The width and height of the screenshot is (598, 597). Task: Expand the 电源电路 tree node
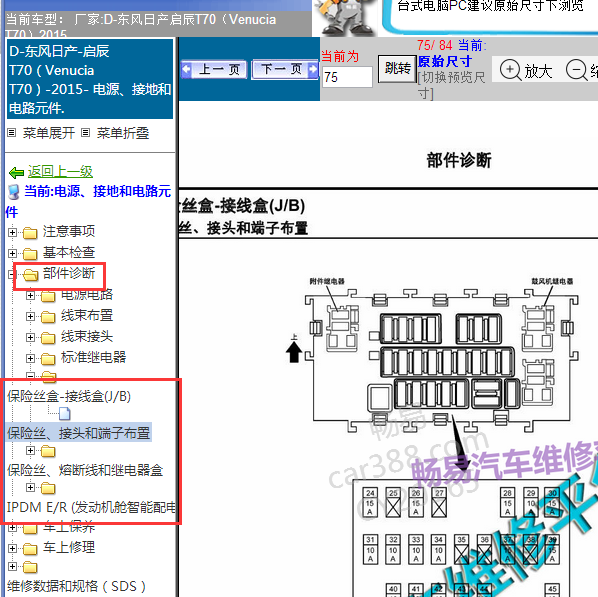(30, 295)
